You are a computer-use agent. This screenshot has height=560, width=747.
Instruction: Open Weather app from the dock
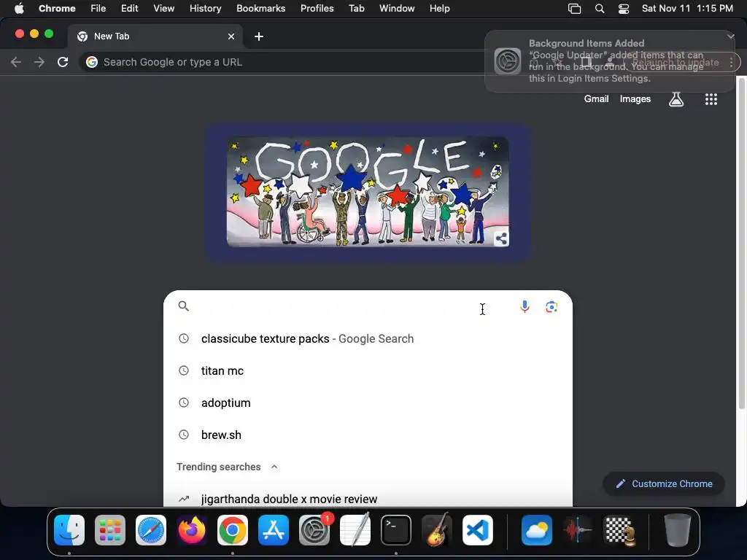pos(537,530)
